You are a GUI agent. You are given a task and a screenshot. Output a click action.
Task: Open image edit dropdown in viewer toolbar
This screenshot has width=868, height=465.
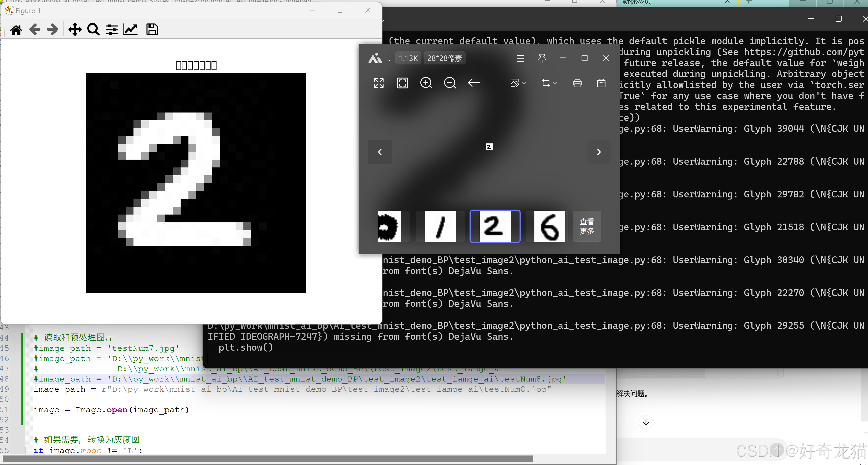(518, 83)
